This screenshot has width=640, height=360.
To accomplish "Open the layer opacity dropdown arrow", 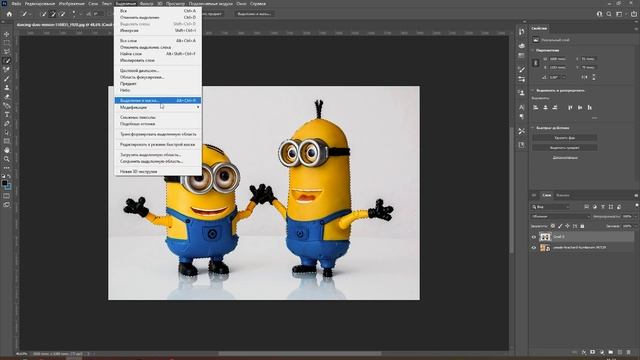I will click(635, 216).
